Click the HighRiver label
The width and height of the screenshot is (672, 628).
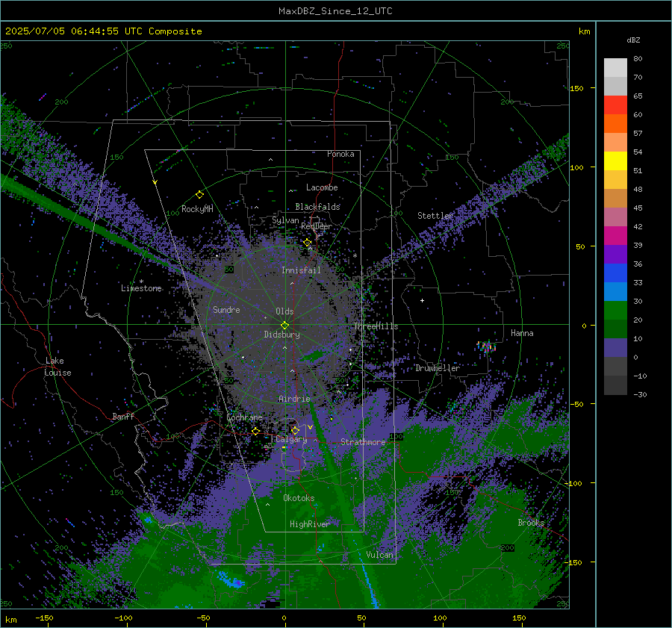tap(309, 524)
